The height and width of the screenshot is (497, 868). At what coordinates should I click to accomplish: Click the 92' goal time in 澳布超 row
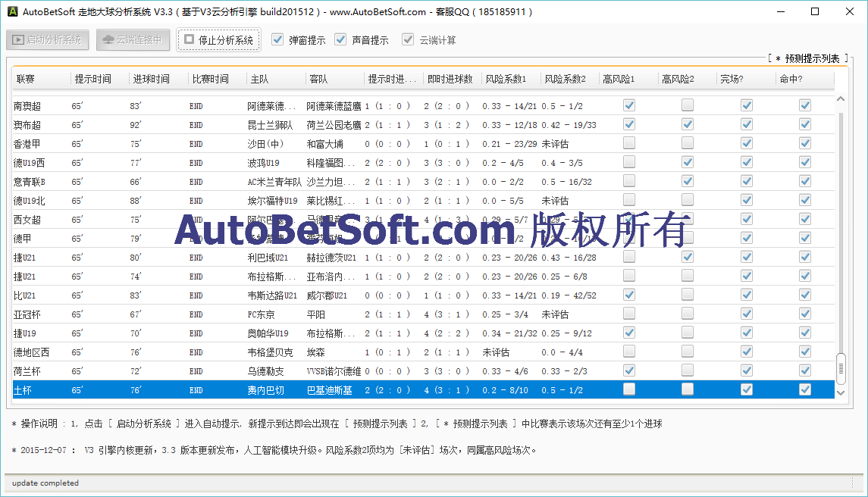pyautogui.click(x=136, y=125)
